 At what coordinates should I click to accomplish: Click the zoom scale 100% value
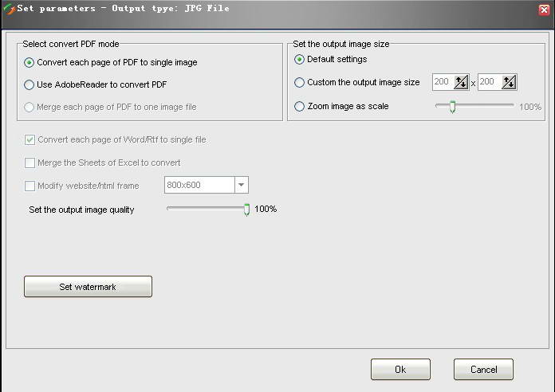click(x=530, y=107)
